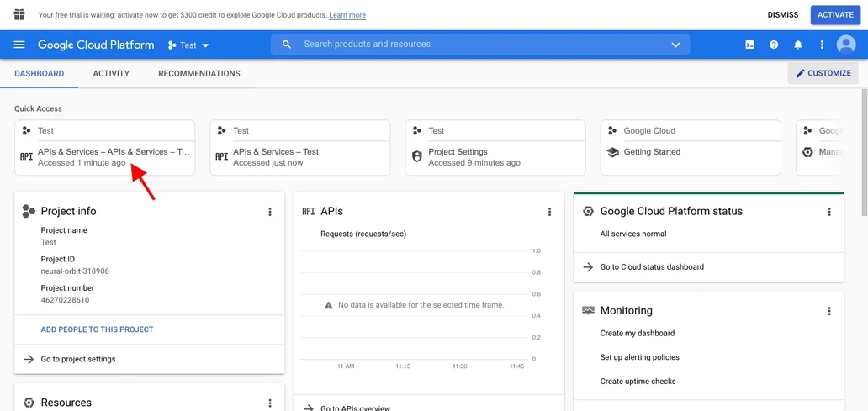Click the Project info hexagon icon
This screenshot has width=868, height=411.
pyautogui.click(x=29, y=211)
